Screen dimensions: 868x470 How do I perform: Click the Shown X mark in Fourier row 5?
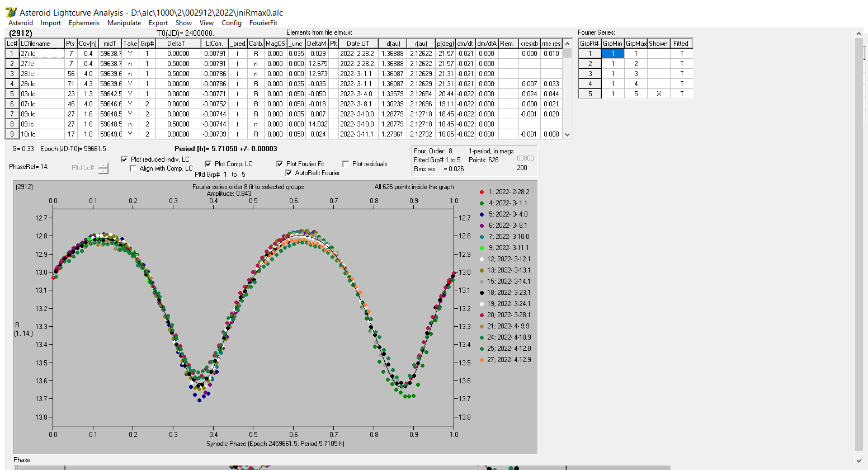pyautogui.click(x=658, y=94)
